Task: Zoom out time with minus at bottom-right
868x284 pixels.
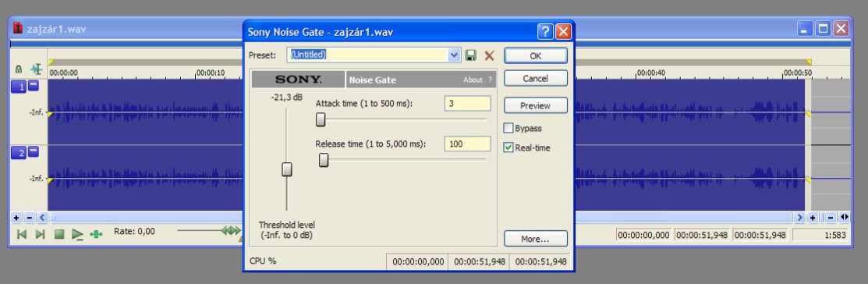Action: (x=831, y=218)
